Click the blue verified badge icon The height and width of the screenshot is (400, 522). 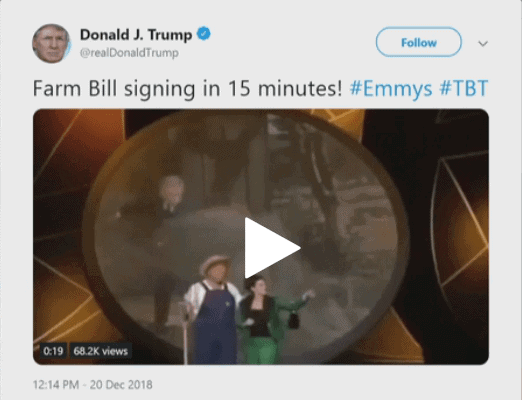(x=204, y=34)
